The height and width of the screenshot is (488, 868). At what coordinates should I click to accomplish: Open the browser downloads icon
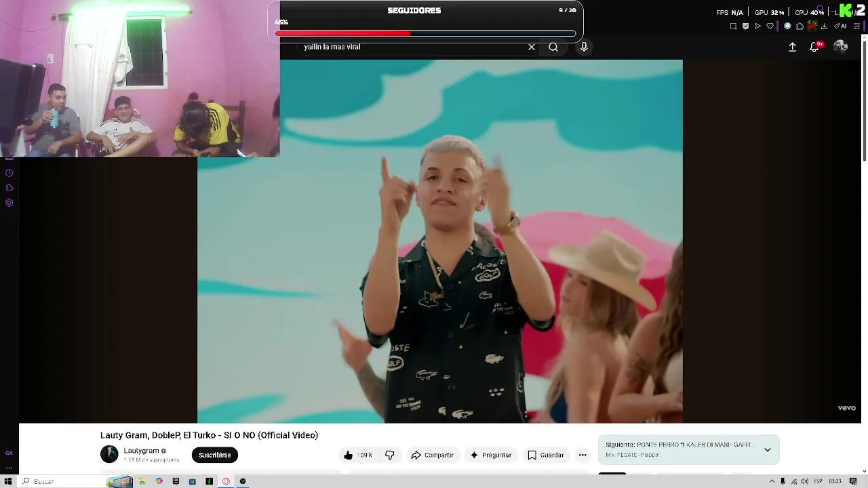click(x=824, y=26)
